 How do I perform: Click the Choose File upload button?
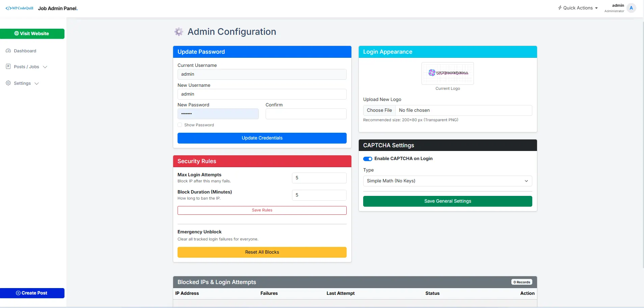coord(379,110)
